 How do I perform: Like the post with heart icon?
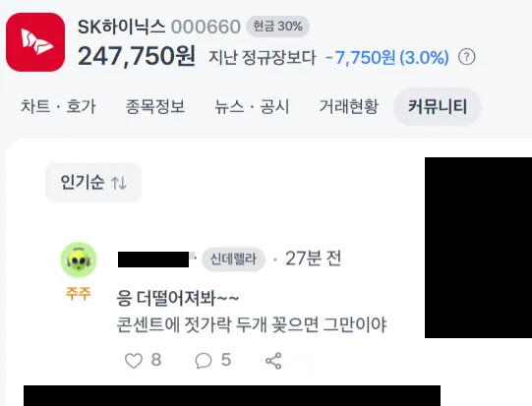coord(134,360)
